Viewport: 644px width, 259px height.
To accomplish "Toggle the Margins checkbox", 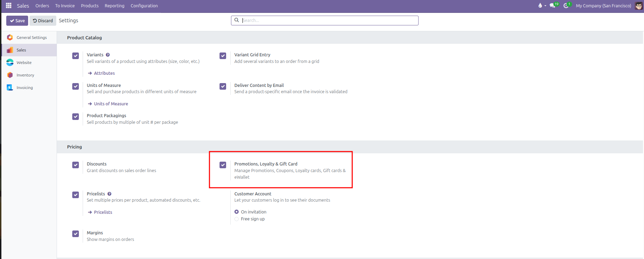I will tap(76, 234).
